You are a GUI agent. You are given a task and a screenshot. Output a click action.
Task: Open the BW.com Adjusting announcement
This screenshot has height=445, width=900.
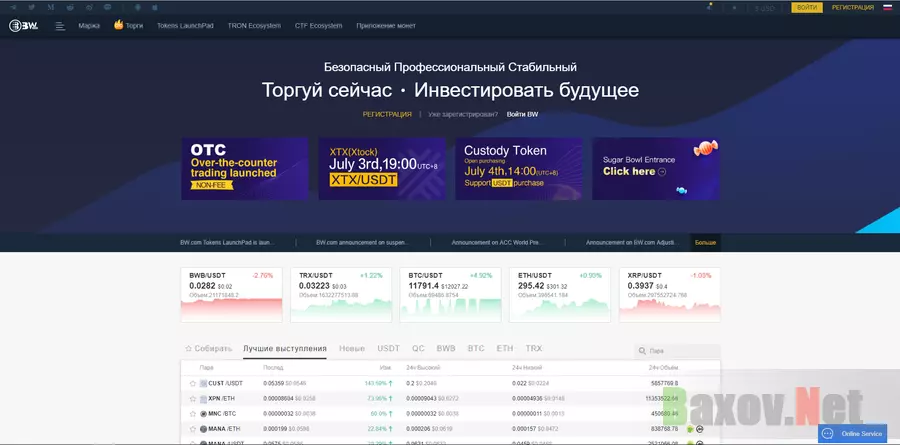(633, 243)
